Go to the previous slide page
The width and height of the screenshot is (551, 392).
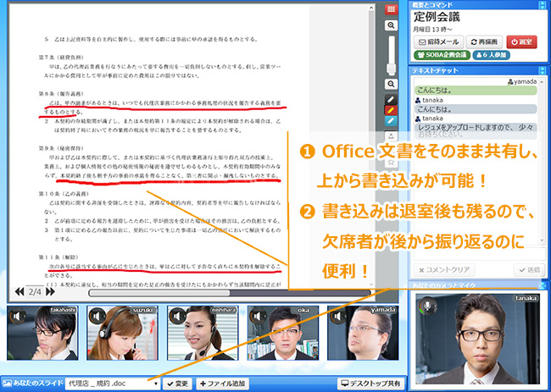(x=19, y=291)
